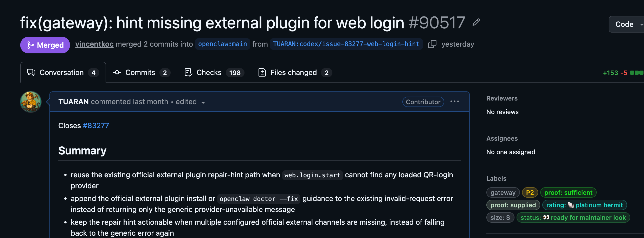Click the Conversation speech bubble icon
This screenshot has height=238, width=644.
(31, 72)
